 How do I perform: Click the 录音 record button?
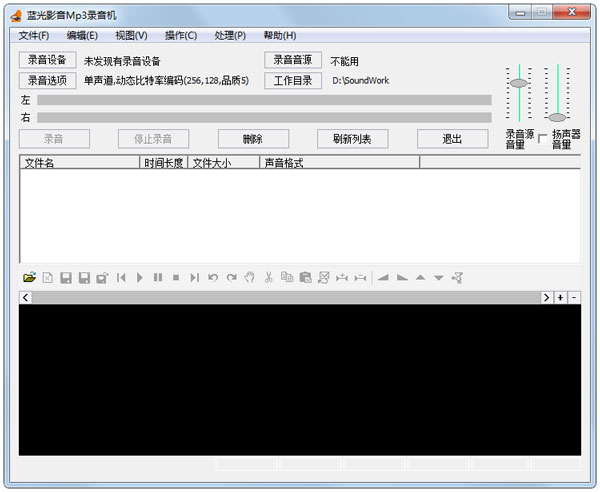(x=54, y=138)
